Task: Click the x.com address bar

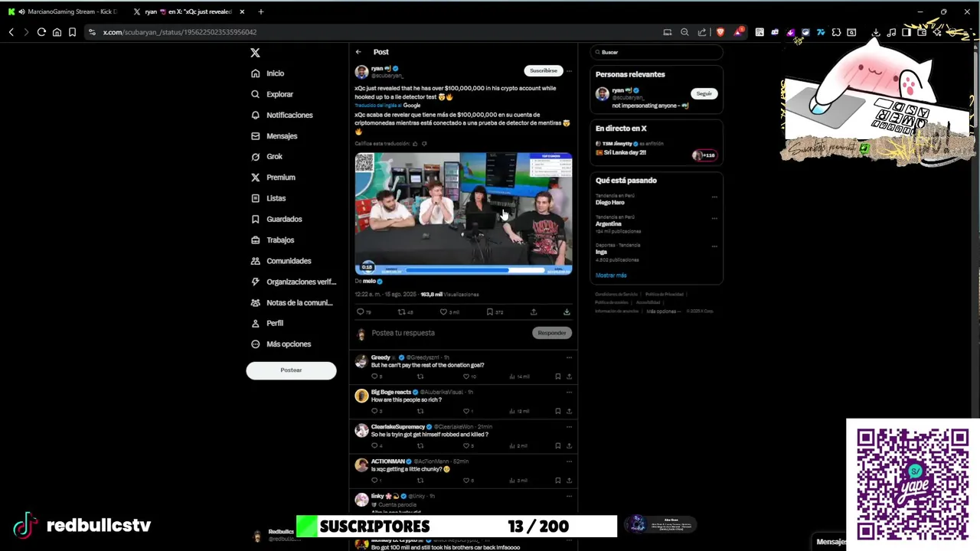Action: tap(371, 32)
